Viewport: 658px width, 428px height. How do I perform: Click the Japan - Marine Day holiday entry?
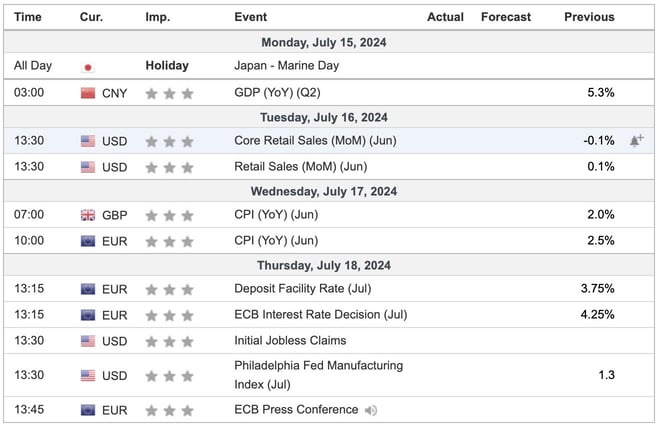tap(287, 66)
